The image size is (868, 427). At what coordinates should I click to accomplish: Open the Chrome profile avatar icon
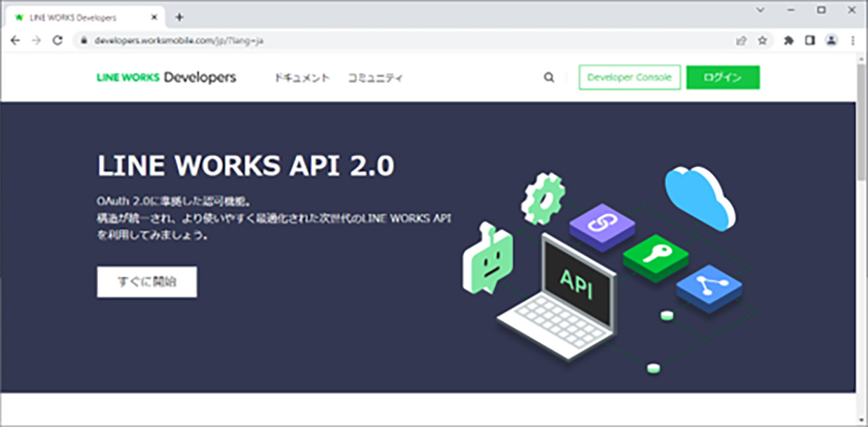point(832,41)
